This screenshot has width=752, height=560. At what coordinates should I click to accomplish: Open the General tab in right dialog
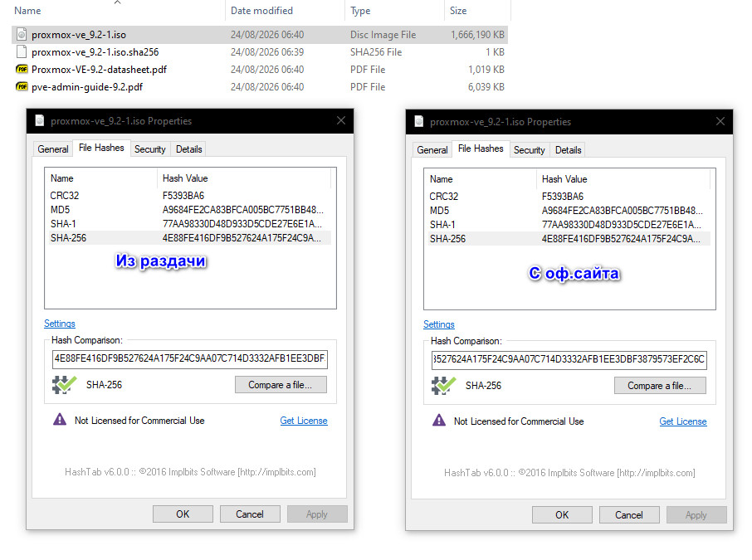[432, 150]
